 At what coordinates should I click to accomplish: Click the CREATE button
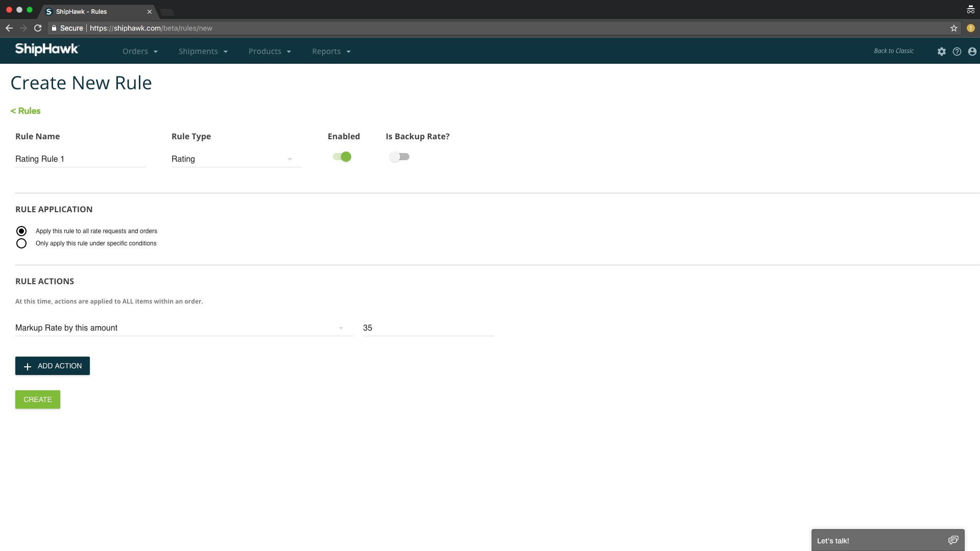point(37,399)
